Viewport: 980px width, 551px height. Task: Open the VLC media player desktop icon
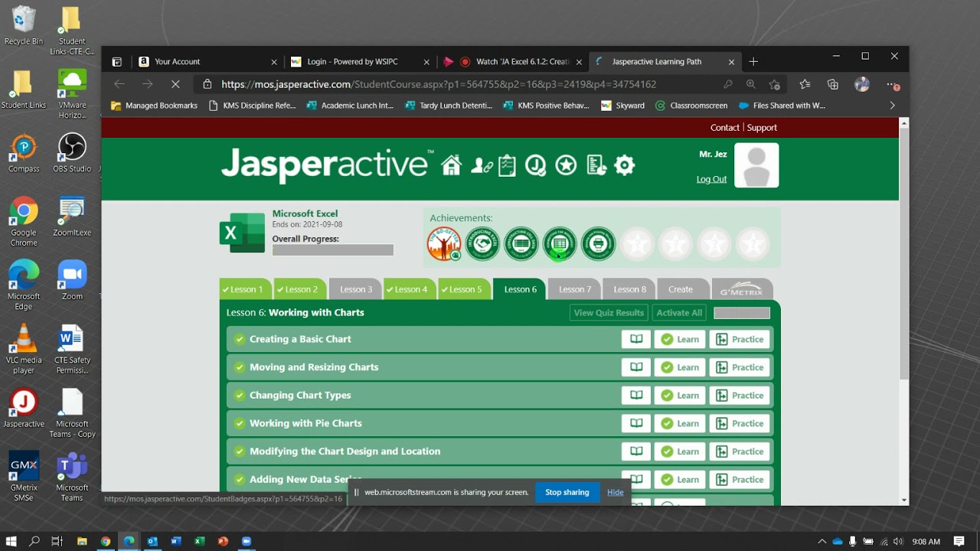pyautogui.click(x=24, y=348)
